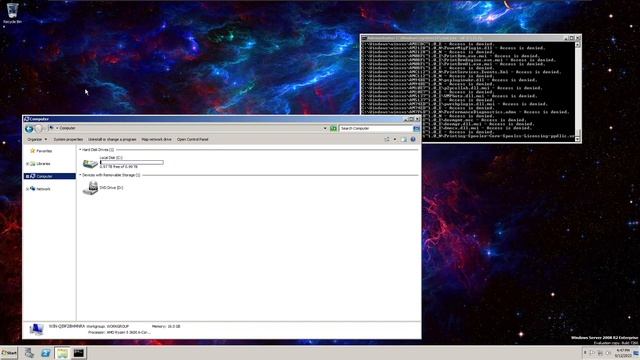Open Server Manager from the taskbar
The height and width of the screenshot is (360, 640).
pyautogui.click(x=29, y=353)
